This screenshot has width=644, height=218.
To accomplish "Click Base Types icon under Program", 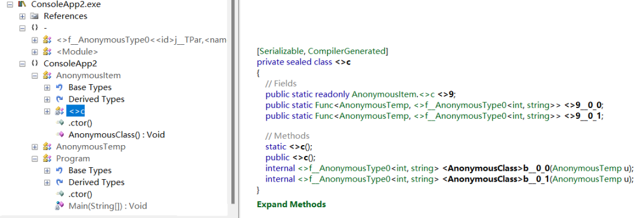I will [x=60, y=170].
